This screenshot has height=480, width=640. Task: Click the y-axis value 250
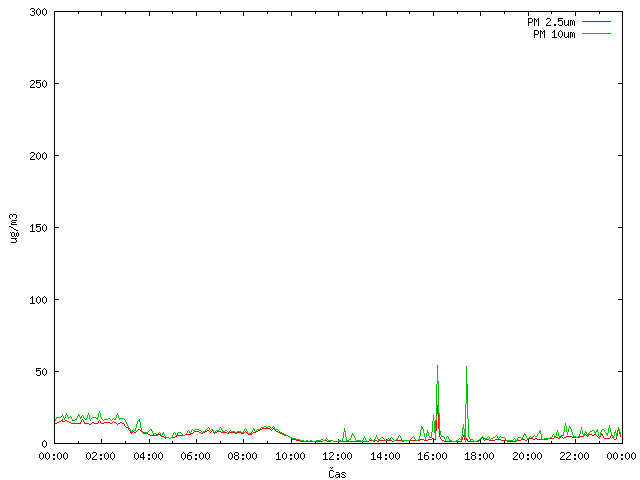click(38, 84)
